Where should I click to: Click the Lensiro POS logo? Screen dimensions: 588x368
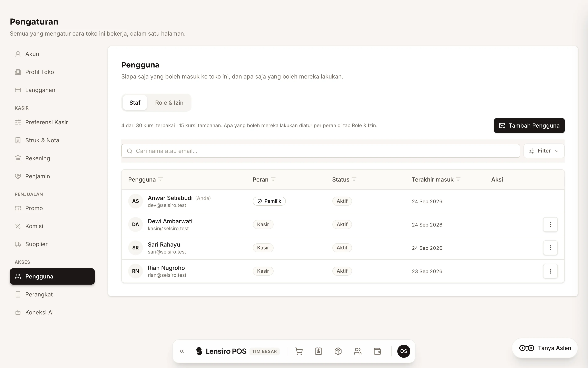(x=221, y=351)
